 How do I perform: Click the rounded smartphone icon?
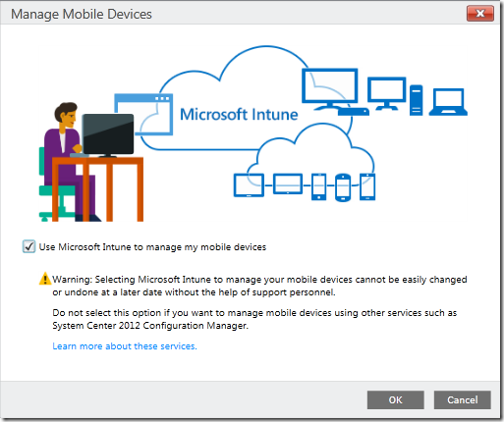click(343, 186)
